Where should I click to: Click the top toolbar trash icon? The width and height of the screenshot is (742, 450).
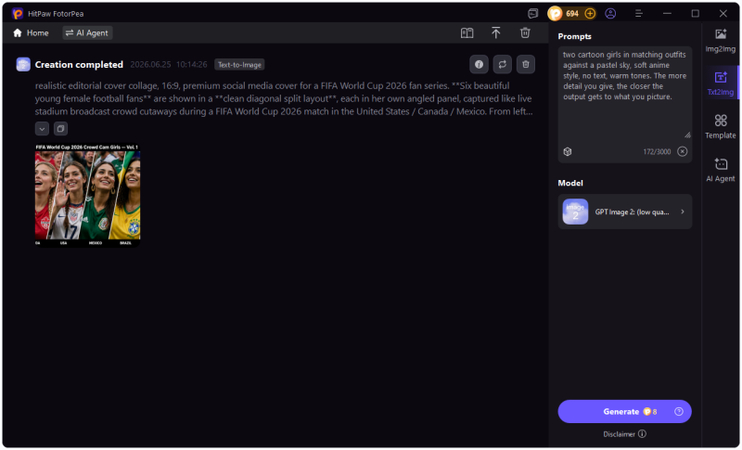(x=525, y=33)
